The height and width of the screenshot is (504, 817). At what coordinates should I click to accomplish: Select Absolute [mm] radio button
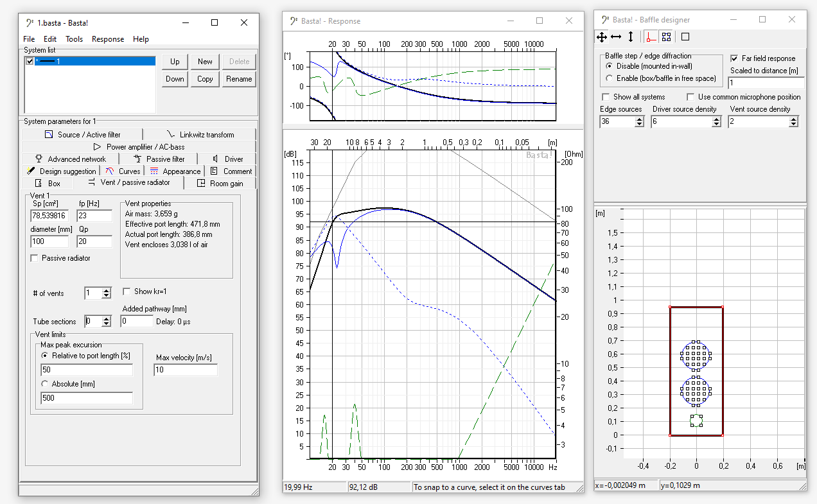click(44, 384)
